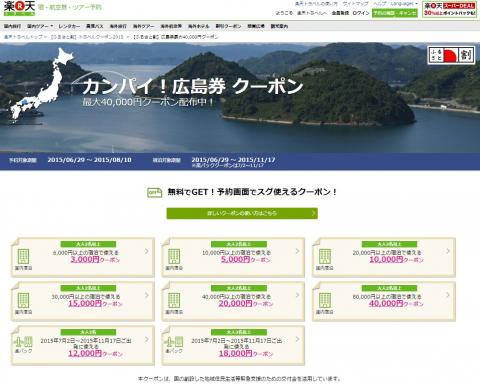This screenshot has width=480, height=385.
Task: Open the 5,000円 coupon arrow
Action: point(297,251)
